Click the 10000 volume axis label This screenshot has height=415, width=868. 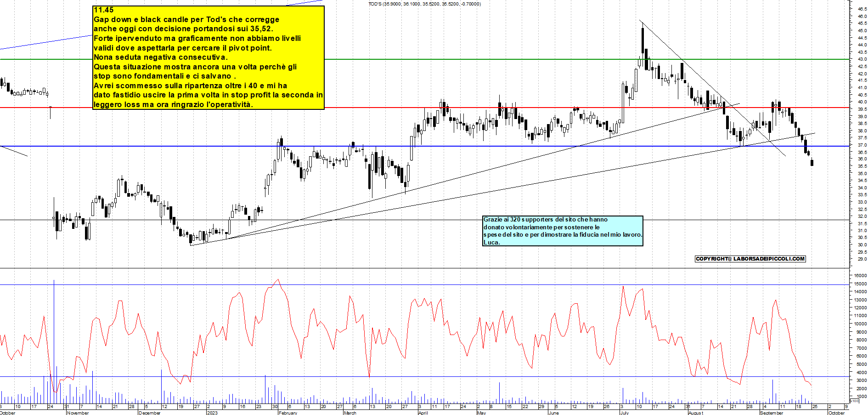[x=860, y=324]
